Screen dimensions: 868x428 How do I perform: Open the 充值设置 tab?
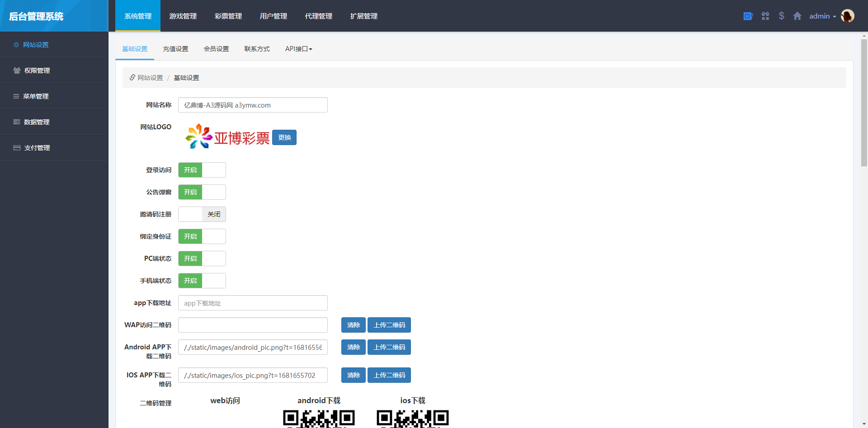pyautogui.click(x=175, y=49)
